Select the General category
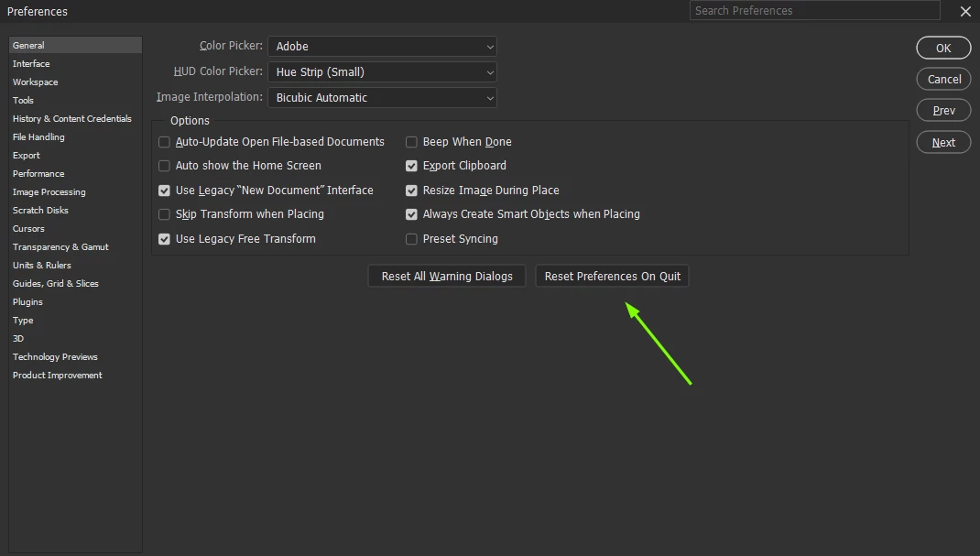This screenshot has width=980, height=556. pyautogui.click(x=76, y=45)
